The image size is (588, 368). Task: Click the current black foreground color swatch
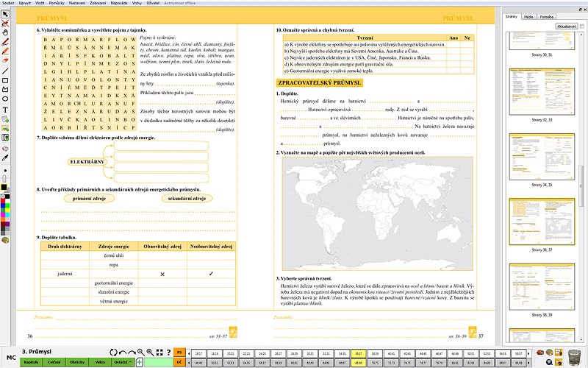tap(4, 188)
